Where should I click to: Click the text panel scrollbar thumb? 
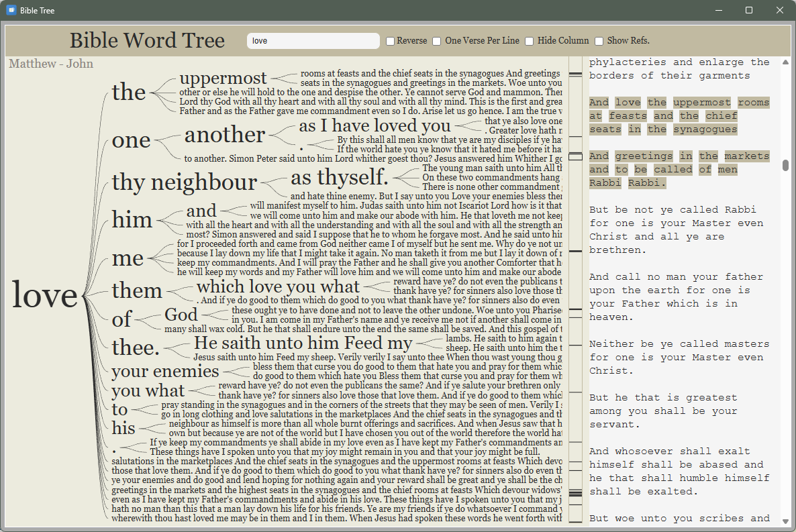pyautogui.click(x=785, y=165)
